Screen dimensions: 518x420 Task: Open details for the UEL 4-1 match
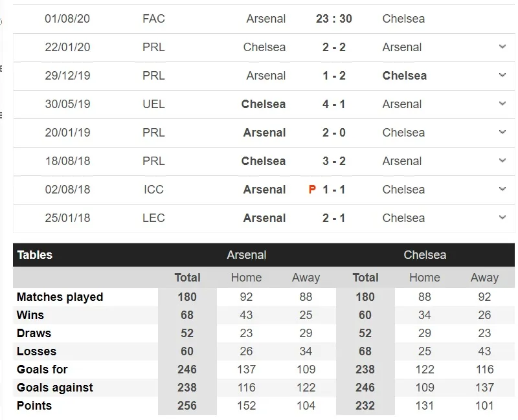[x=503, y=104]
